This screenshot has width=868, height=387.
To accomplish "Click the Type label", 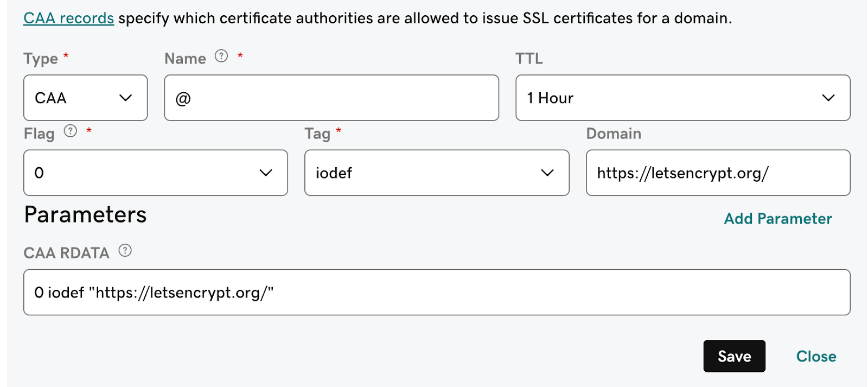I will coord(41,59).
